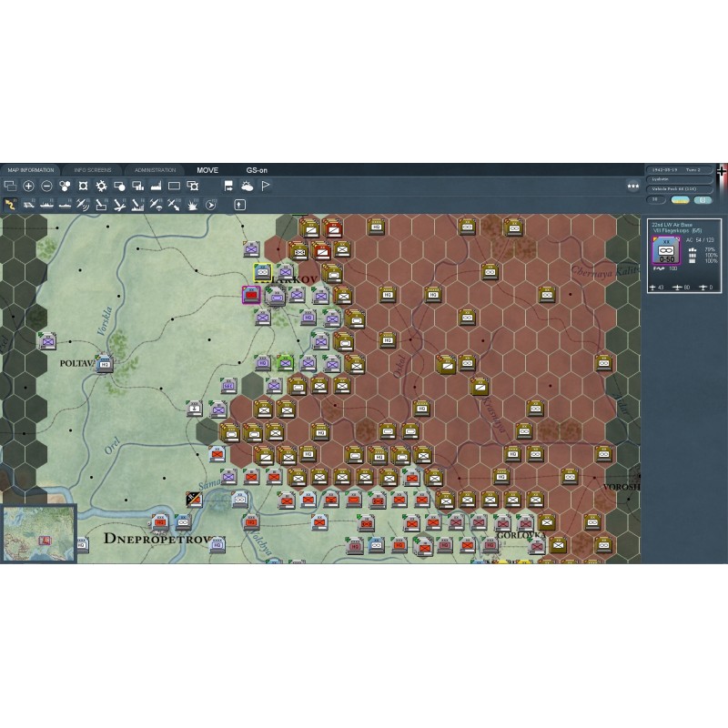The image size is (728, 728).
Task: Click the upload arrow icon in toolbar
Action: tap(240, 205)
